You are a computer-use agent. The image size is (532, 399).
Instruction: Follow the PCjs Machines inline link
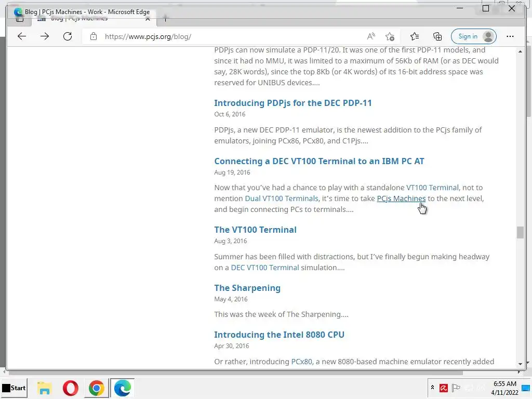coord(401,198)
